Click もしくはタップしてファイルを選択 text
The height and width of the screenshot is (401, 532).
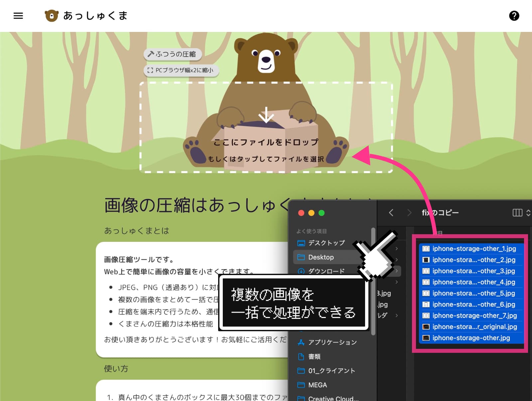point(266,159)
